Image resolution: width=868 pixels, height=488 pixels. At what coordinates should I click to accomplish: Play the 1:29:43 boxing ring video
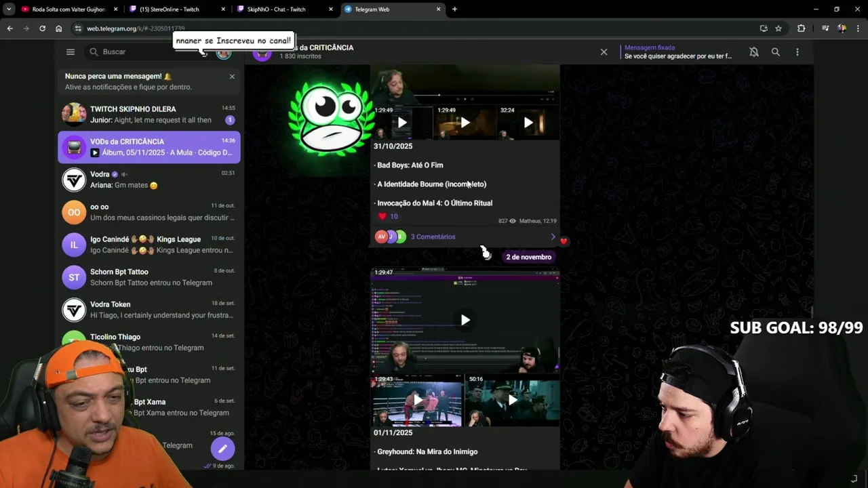pos(417,400)
